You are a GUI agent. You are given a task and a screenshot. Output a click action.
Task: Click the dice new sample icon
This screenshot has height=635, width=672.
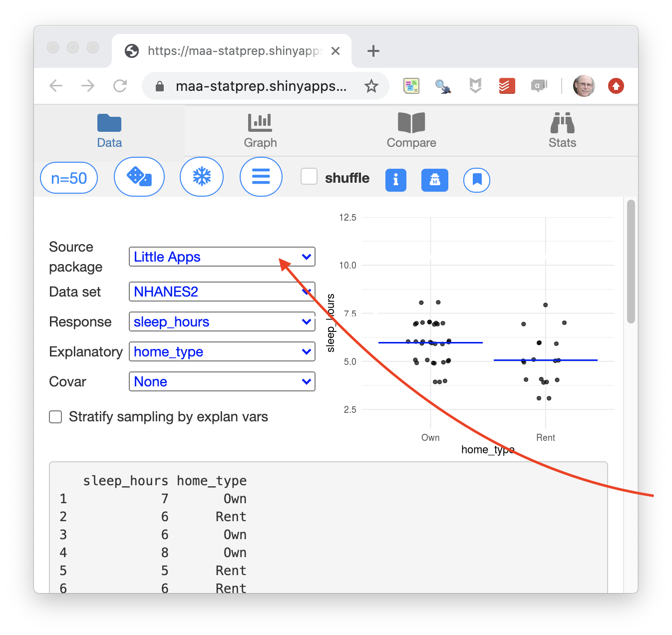tap(139, 177)
